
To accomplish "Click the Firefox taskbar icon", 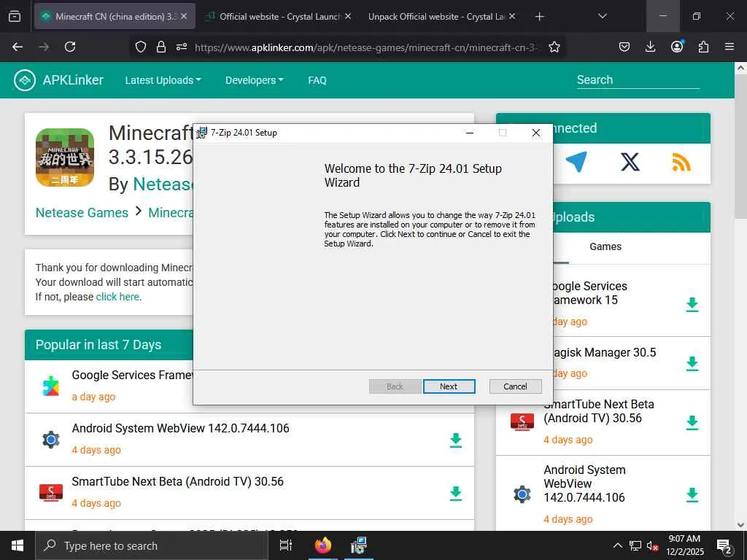I will point(323,545).
